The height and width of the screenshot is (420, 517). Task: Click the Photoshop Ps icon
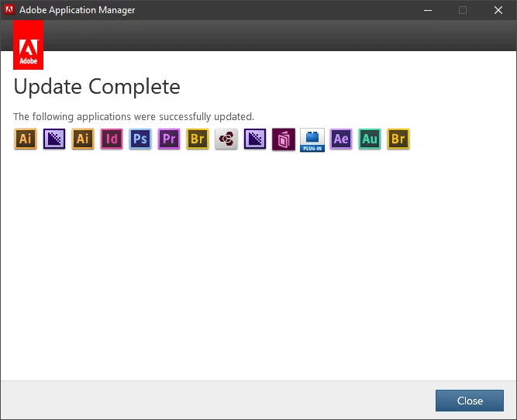click(x=140, y=139)
